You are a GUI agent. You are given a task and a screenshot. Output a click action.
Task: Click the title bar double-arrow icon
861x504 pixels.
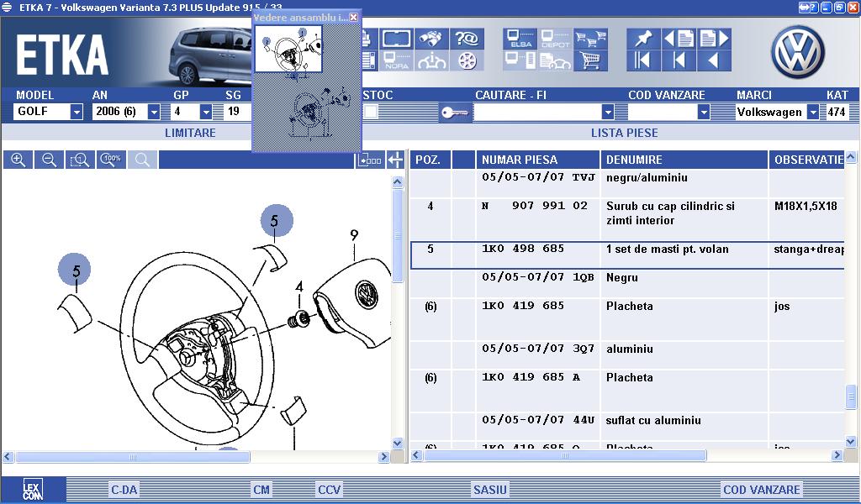[x=804, y=7]
